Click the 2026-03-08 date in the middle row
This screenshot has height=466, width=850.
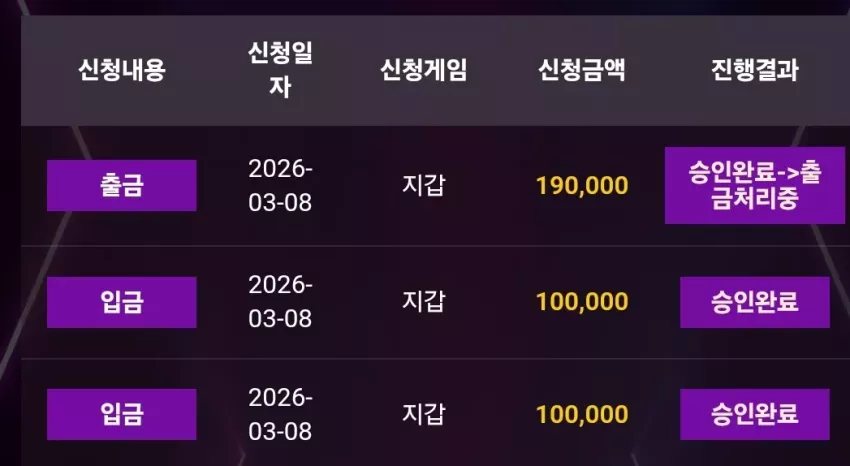(280, 301)
